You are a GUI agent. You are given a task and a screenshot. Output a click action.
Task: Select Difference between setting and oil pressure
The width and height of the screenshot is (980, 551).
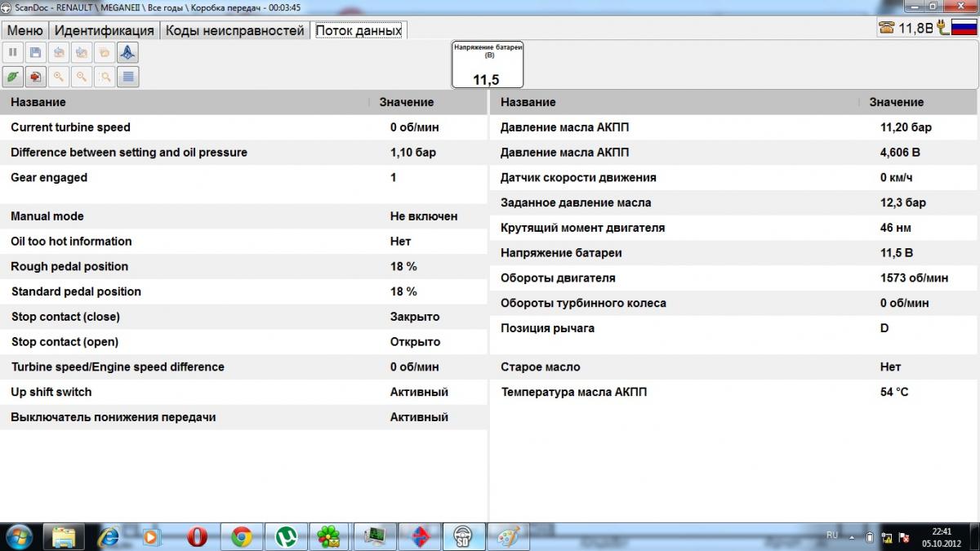coord(244,153)
